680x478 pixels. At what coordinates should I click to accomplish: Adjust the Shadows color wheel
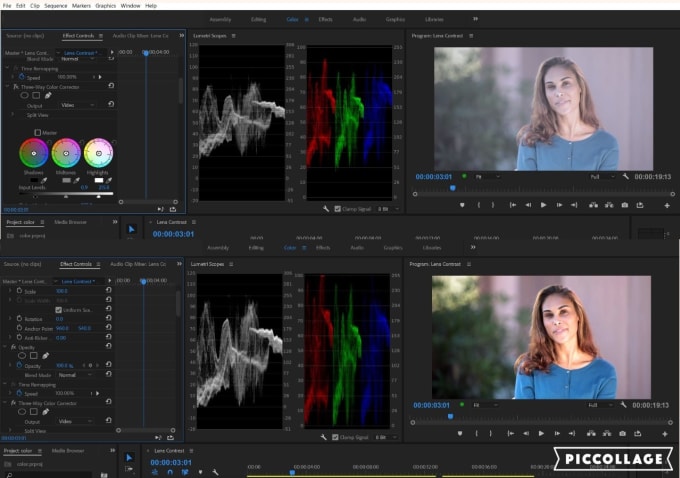[x=34, y=153]
